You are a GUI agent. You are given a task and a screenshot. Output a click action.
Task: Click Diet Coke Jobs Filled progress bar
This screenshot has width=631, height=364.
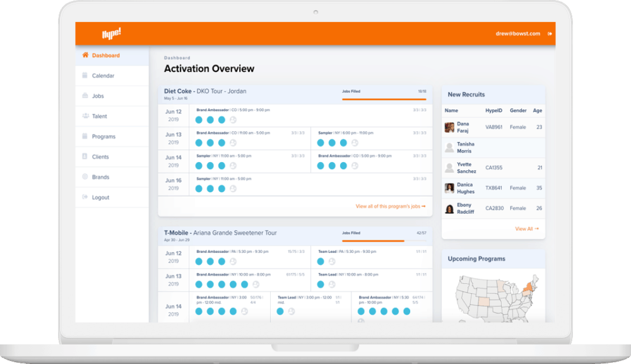pyautogui.click(x=384, y=99)
